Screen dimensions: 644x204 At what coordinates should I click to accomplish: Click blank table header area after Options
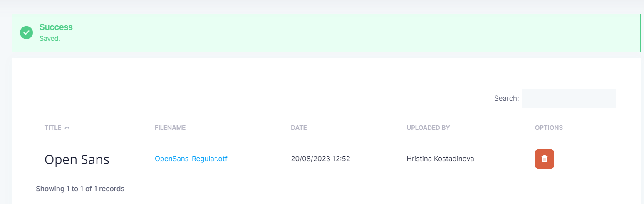tap(591, 128)
